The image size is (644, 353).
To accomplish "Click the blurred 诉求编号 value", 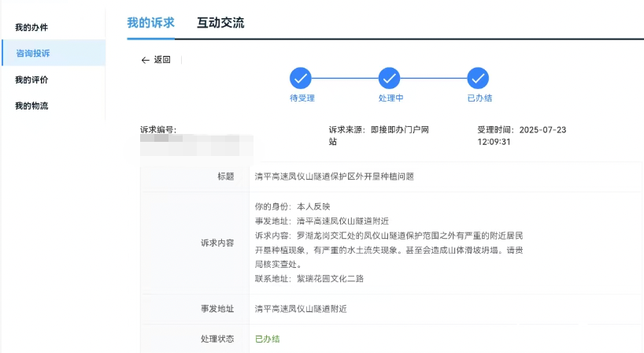I will pyautogui.click(x=196, y=143).
